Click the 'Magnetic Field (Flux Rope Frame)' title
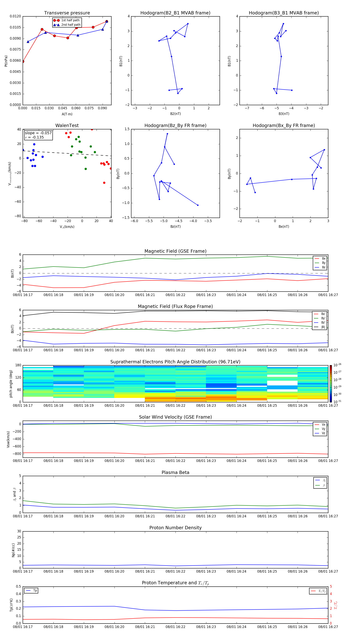The height and width of the screenshot is (644, 351). tap(175, 307)
